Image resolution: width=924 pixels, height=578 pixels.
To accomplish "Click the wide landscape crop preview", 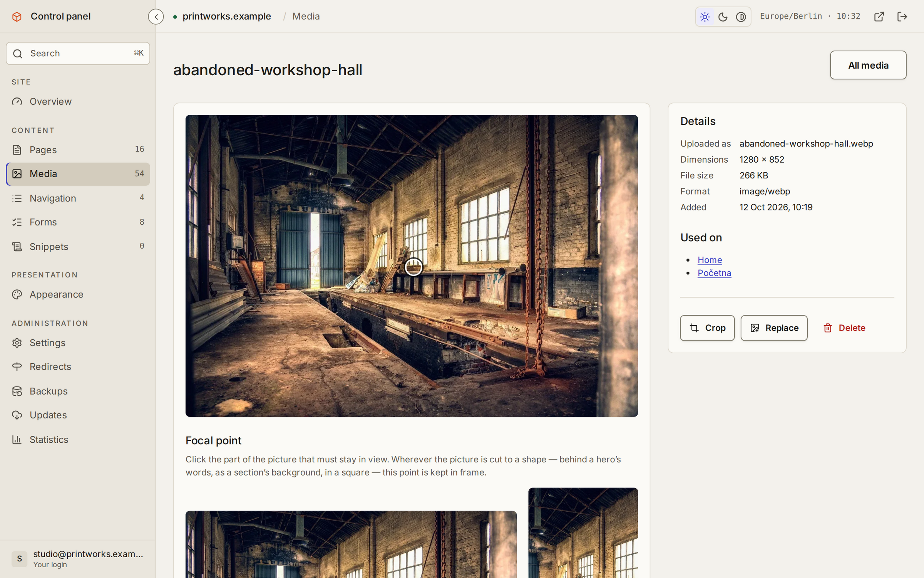I will point(351,544).
